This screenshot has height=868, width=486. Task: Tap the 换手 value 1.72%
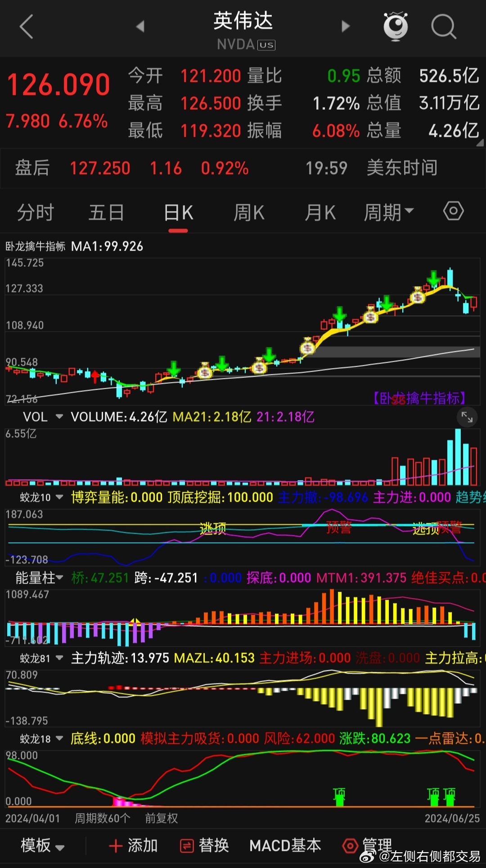coord(336,103)
